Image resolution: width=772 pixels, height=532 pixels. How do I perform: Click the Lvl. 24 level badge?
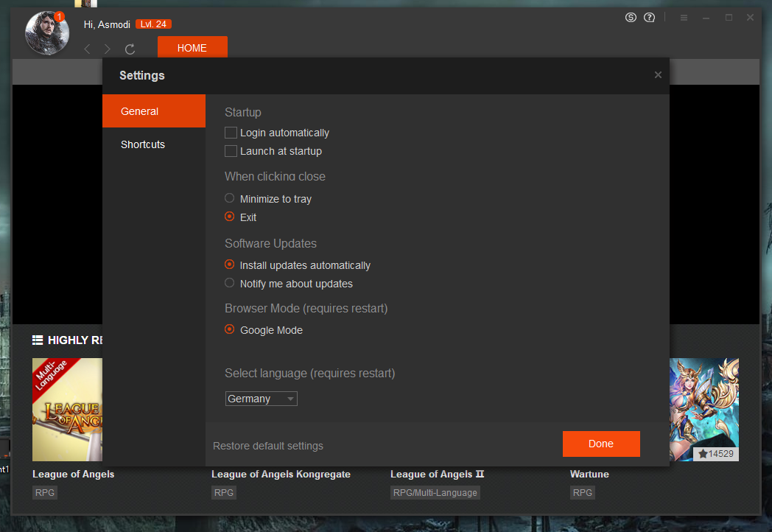pos(153,24)
